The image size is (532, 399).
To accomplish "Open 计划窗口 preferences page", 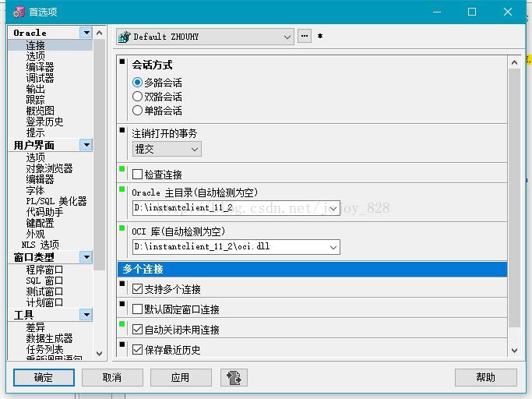I will (44, 302).
